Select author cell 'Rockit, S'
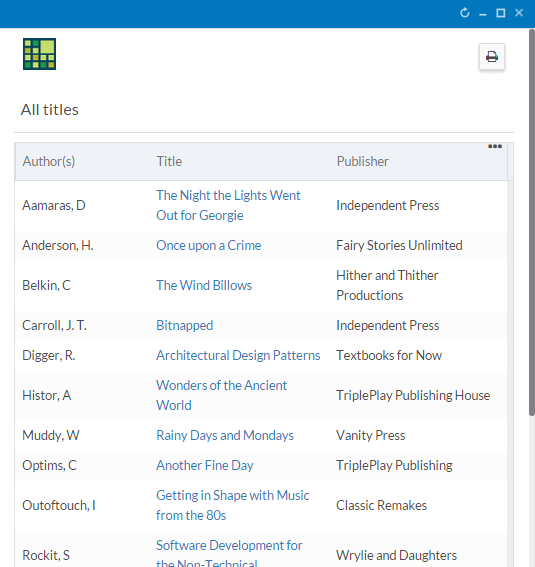This screenshot has height=567, width=535. (46, 555)
